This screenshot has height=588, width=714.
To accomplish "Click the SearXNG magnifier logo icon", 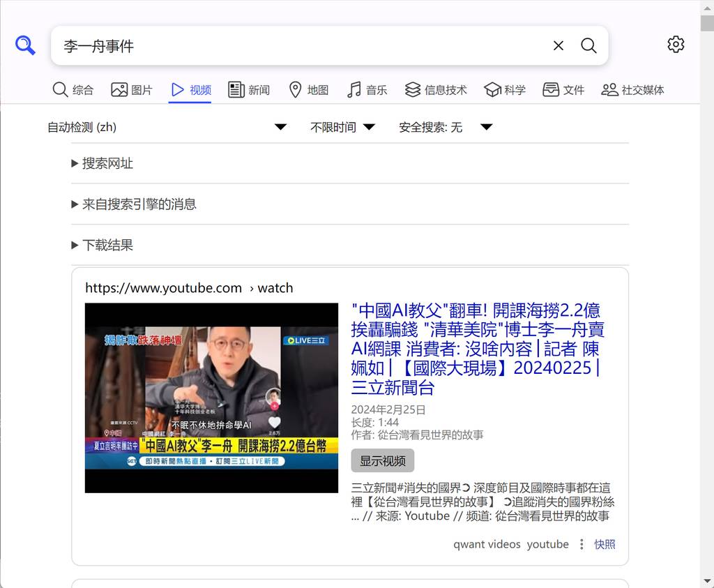I will tap(26, 46).
